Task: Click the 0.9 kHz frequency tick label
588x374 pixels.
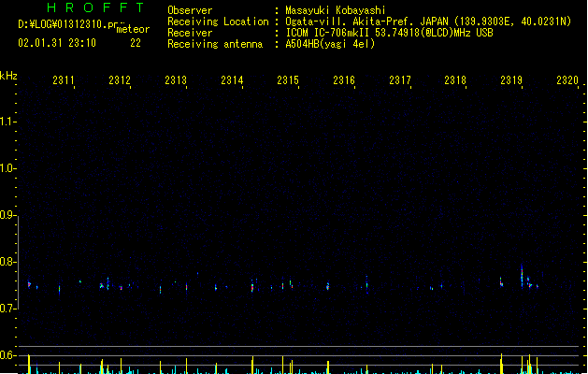Action: [7, 215]
